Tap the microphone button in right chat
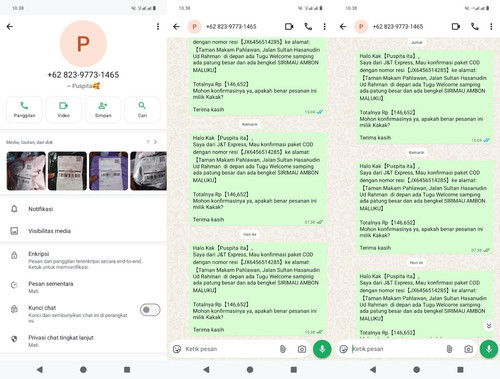 pyautogui.click(x=489, y=349)
